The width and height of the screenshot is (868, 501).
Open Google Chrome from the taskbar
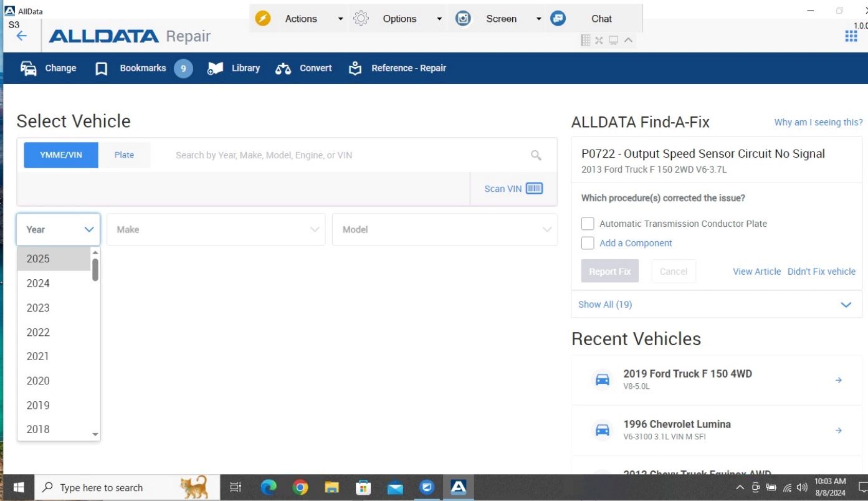click(300, 488)
